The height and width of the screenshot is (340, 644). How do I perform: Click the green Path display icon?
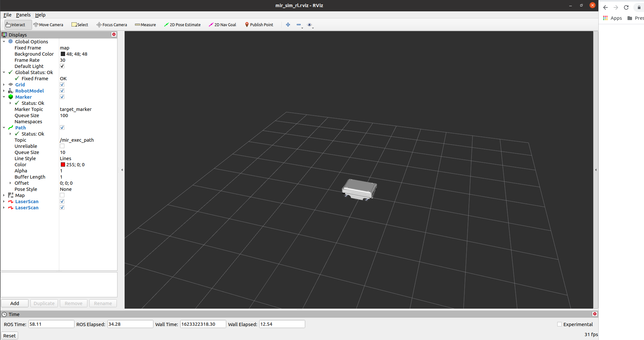pyautogui.click(x=11, y=127)
